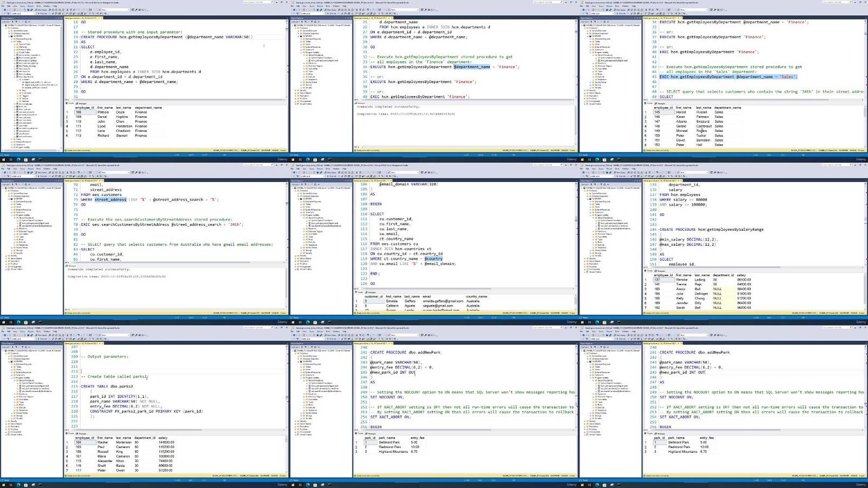Select result cell 'Bernstein'
Image resolution: width=868 pixels, height=488 pixels.
click(x=704, y=140)
